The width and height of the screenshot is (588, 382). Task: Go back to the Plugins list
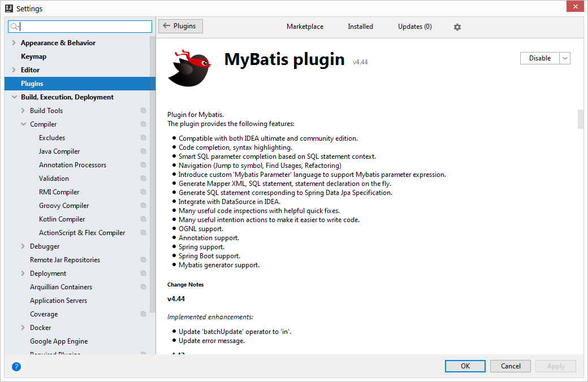point(180,26)
